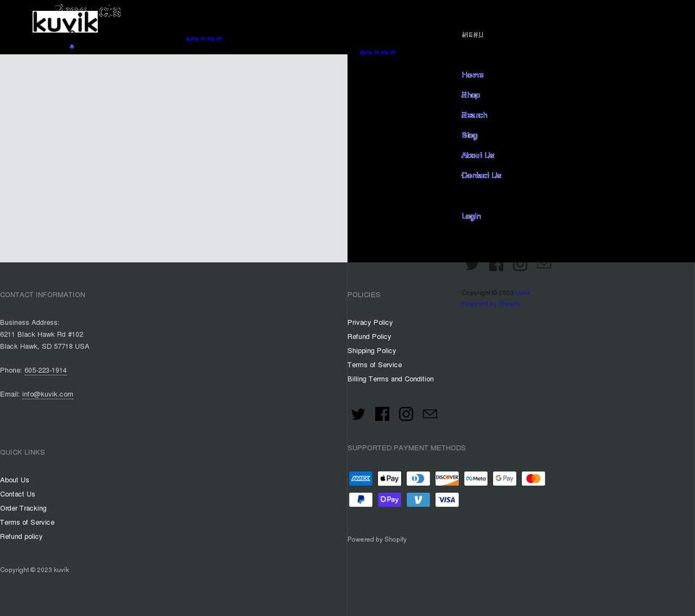The height and width of the screenshot is (616, 695).
Task: Click the Diners Club payment icon
Action: [x=418, y=478]
